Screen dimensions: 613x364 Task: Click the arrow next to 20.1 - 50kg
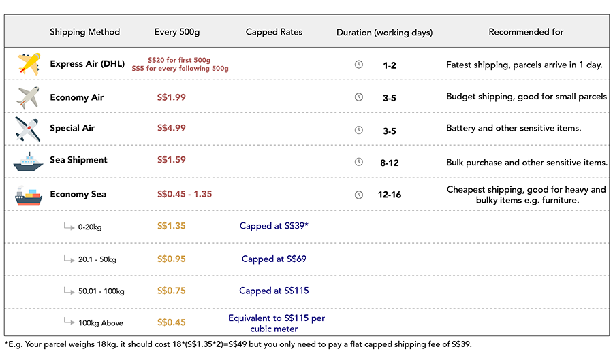pos(69,259)
